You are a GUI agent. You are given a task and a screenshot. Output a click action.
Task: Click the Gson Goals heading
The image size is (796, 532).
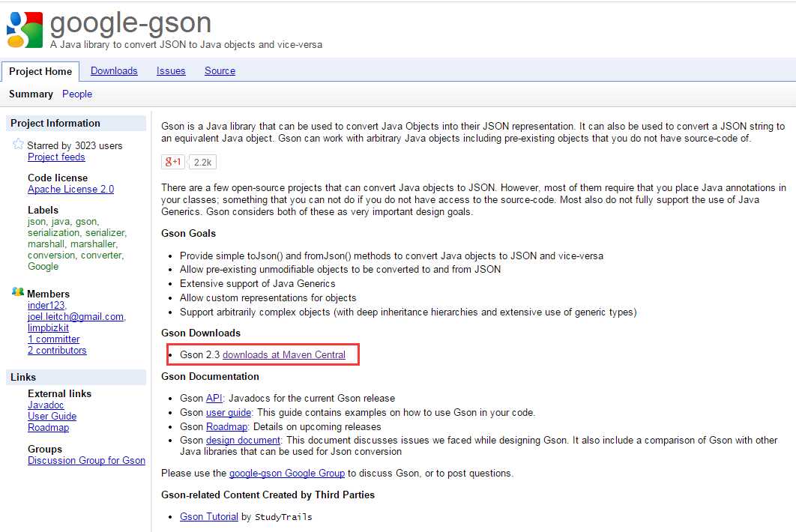[188, 233]
